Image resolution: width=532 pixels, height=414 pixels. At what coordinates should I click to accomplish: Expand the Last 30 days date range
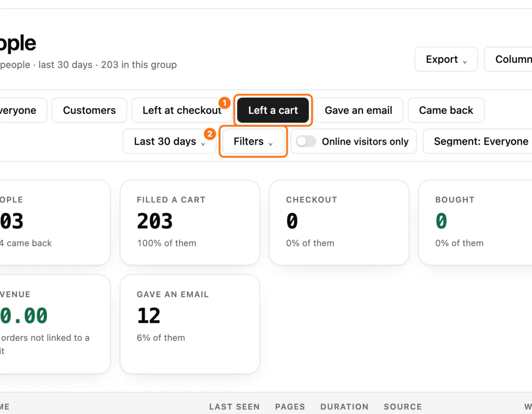(x=170, y=141)
